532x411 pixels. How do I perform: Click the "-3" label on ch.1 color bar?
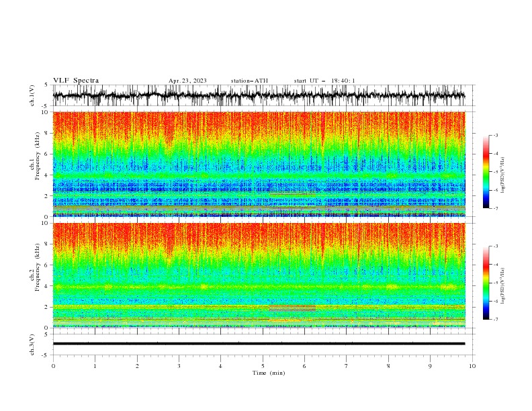(x=495, y=135)
